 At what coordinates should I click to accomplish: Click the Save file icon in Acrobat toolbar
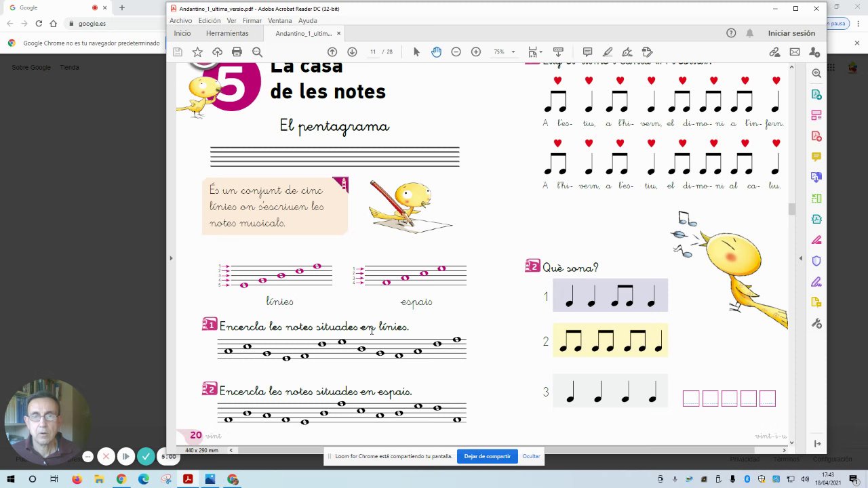coord(178,52)
